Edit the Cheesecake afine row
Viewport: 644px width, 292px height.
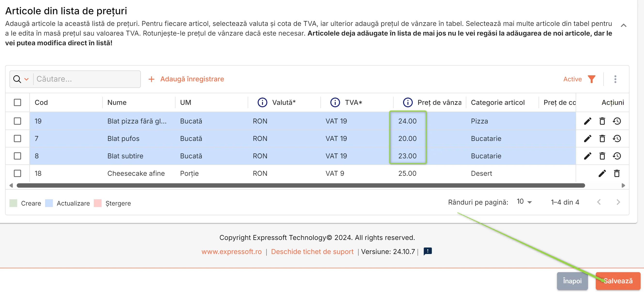click(x=602, y=173)
